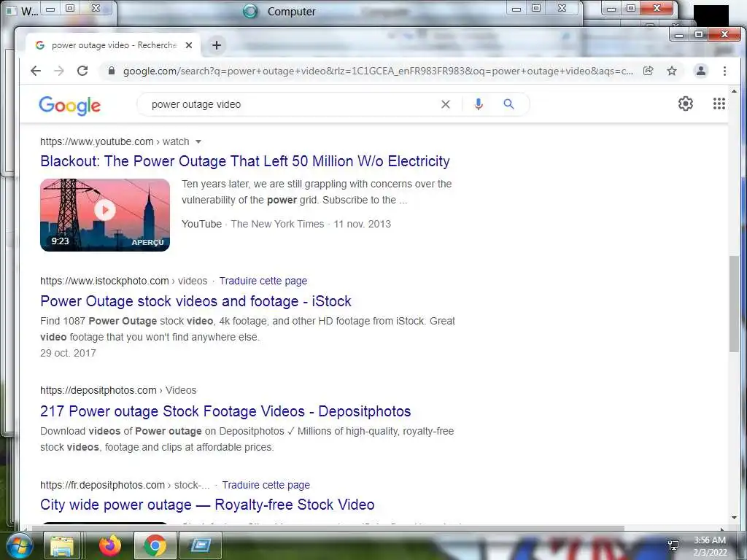
Task: Switch to Chrome in the taskbar
Action: (155, 545)
